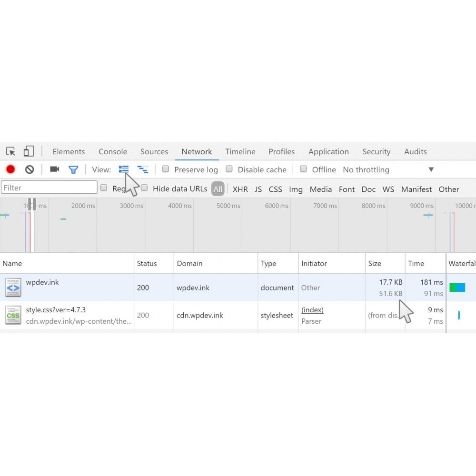Sort by the Size column header

tap(385, 263)
